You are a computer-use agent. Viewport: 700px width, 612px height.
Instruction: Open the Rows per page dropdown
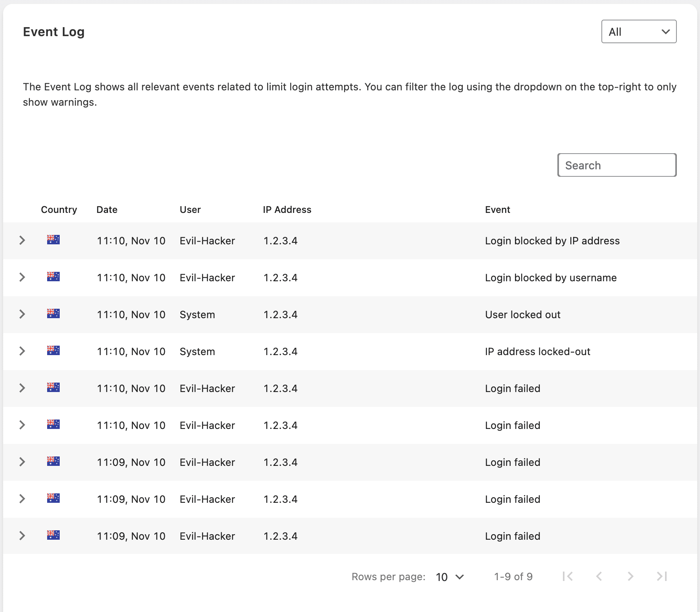[449, 577]
